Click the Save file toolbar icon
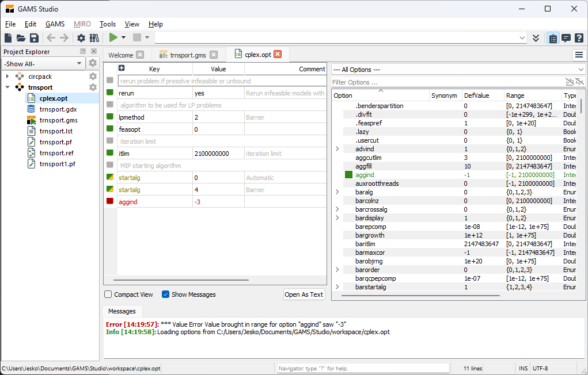 (34, 38)
